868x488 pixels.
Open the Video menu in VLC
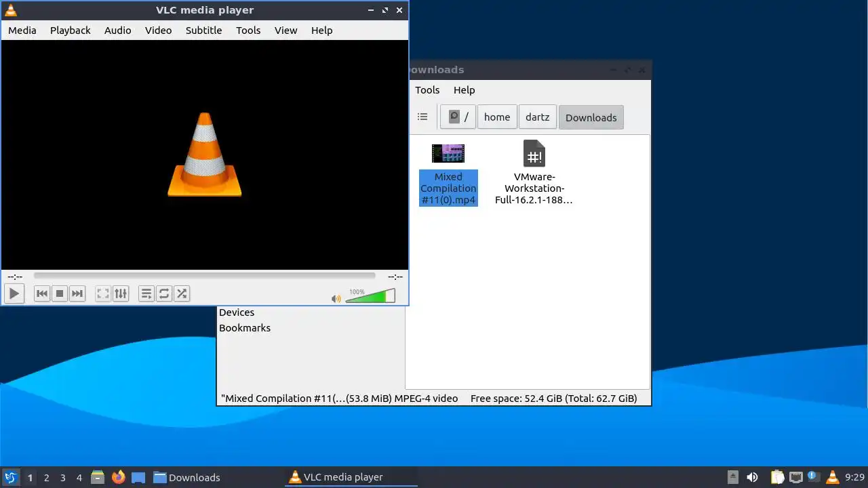(159, 30)
